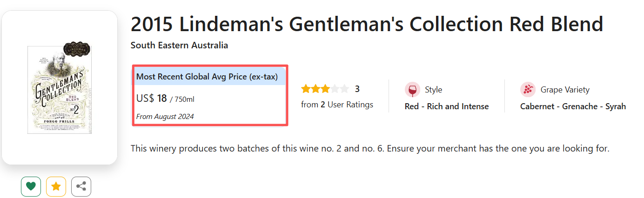
Task: Click the grape cluster variety icon
Action: 528,90
